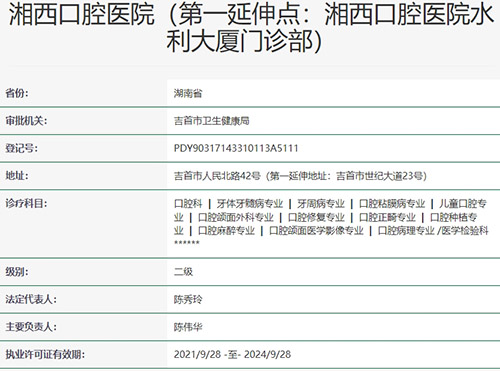Click the 级别 label
Screen dimensions: 500x371
[x=17, y=272]
